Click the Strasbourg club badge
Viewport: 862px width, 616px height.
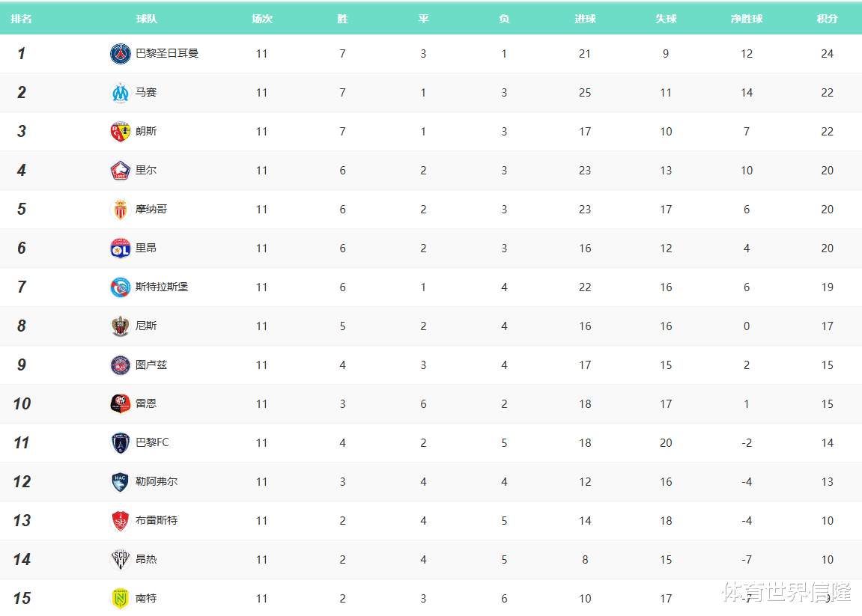pyautogui.click(x=121, y=287)
